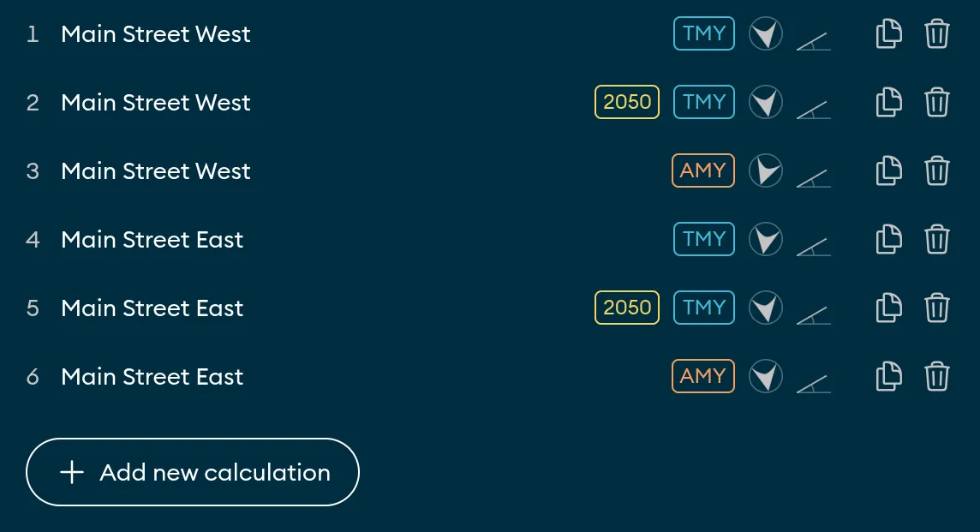The width and height of the screenshot is (980, 532).
Task: Open wind direction settings for calculation 4
Action: [x=765, y=239]
